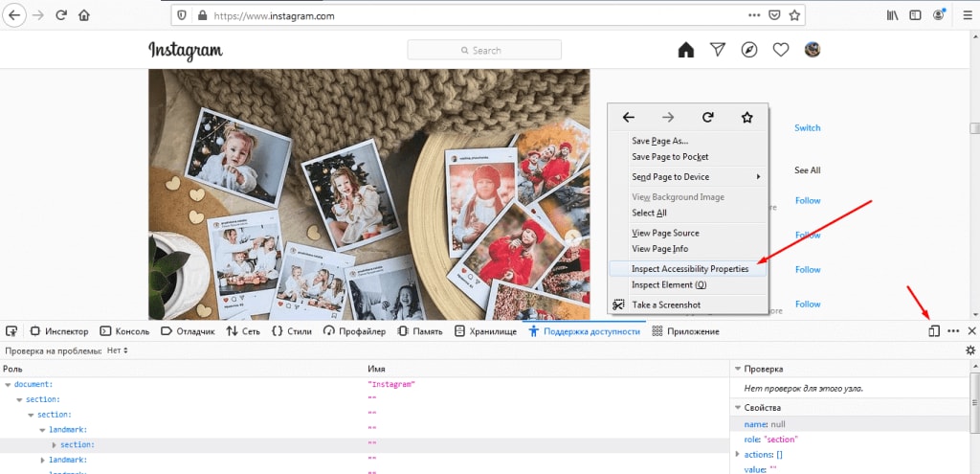Image resolution: width=980 pixels, height=474 pixels.
Task: Choose Inspect Accessibility Properties in context menu
Action: tap(688, 269)
